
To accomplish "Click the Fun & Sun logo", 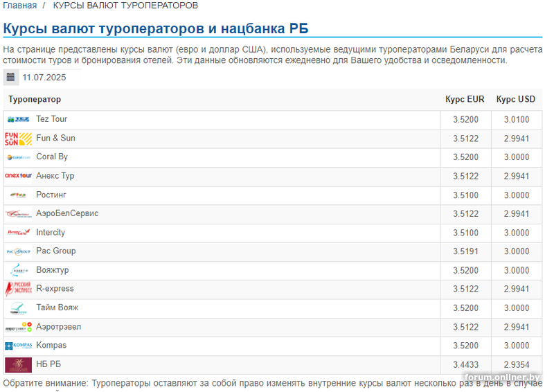I will click(x=19, y=139).
